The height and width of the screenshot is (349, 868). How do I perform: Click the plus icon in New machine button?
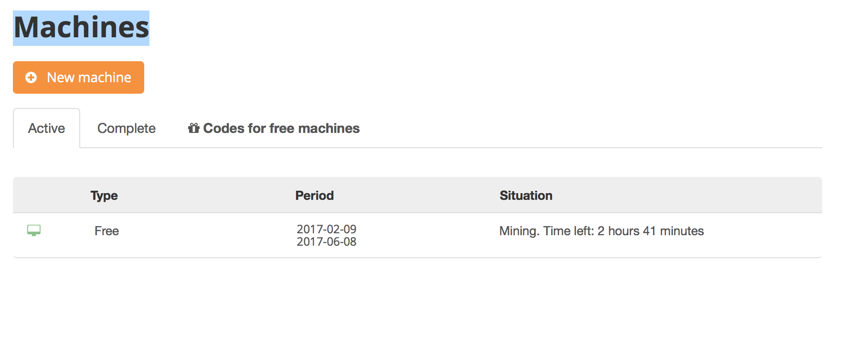[31, 77]
